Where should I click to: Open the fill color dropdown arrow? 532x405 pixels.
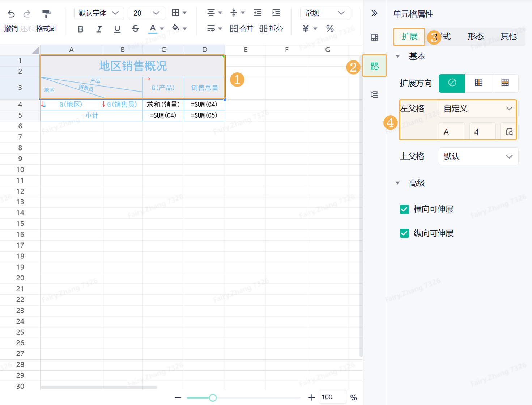click(185, 29)
